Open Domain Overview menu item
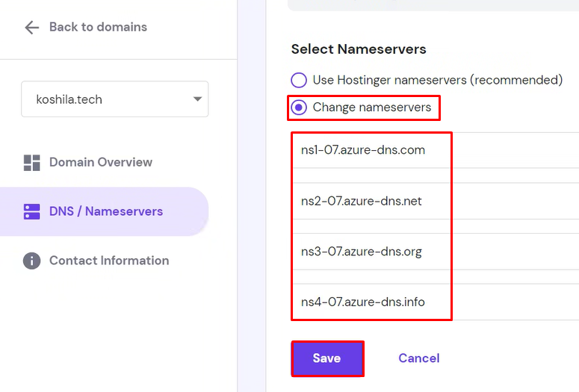 point(88,163)
